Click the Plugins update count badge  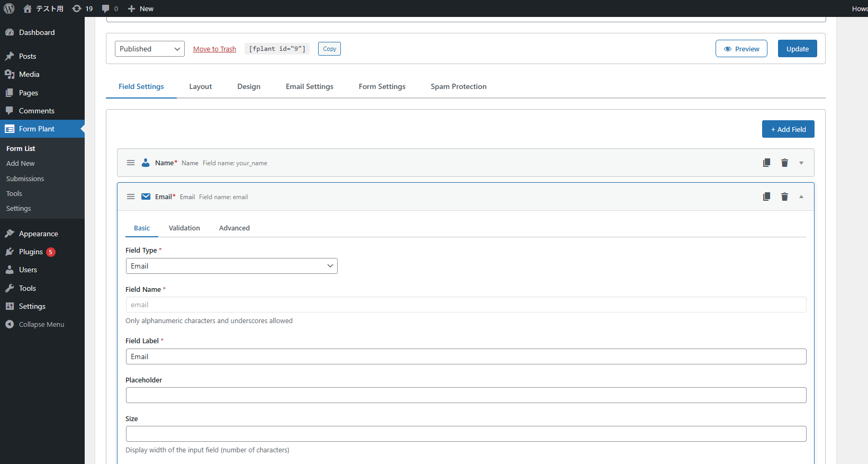pyautogui.click(x=51, y=252)
